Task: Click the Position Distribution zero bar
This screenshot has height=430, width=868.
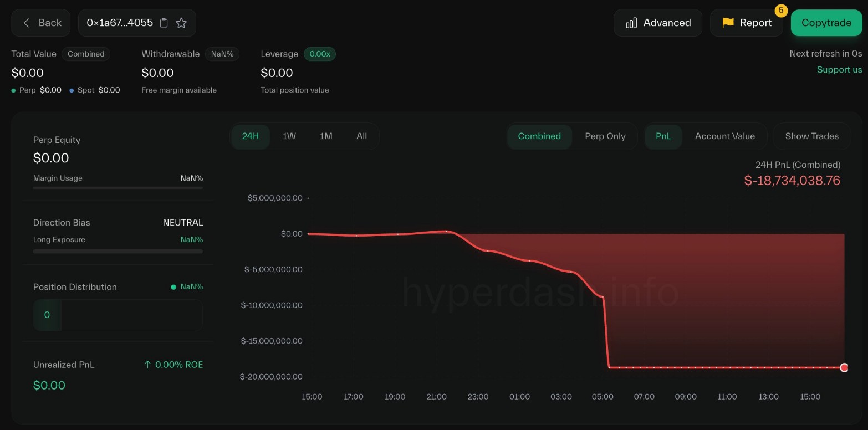Action: [x=47, y=315]
